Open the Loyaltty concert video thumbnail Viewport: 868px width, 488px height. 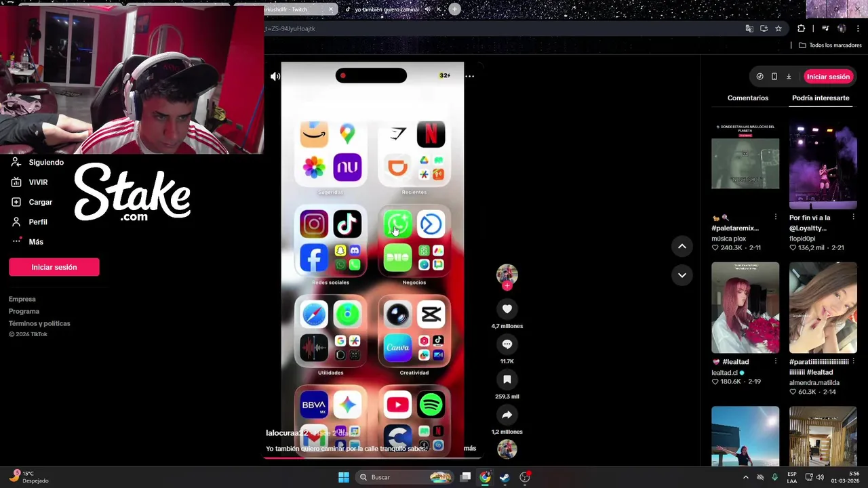click(x=823, y=163)
